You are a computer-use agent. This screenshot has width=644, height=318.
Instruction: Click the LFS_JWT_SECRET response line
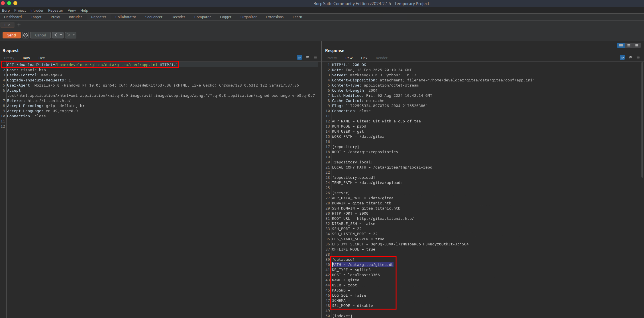tap(400, 244)
